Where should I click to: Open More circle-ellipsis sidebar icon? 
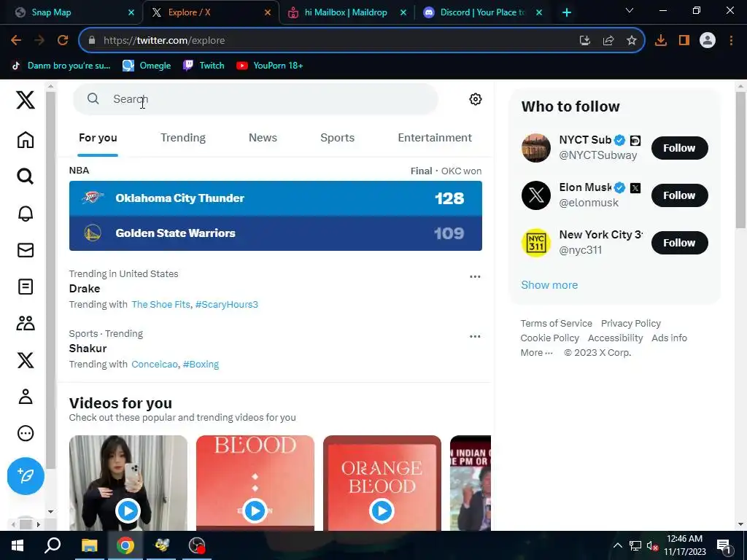click(26, 433)
